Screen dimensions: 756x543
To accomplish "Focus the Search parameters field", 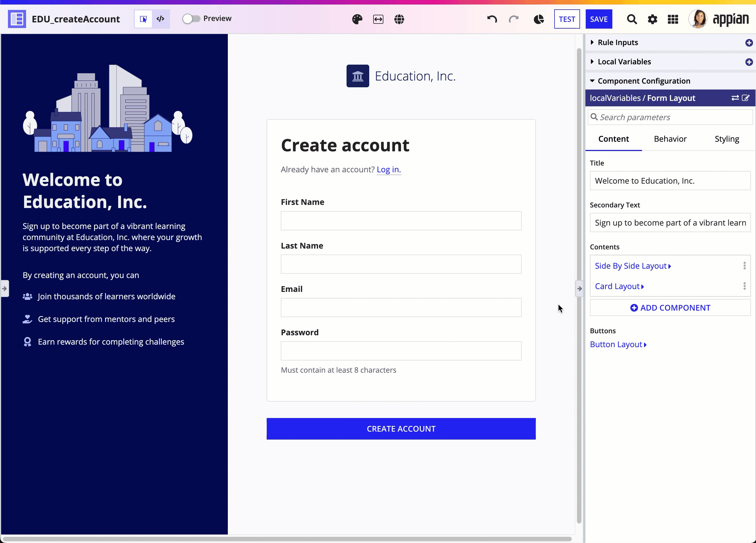I will [670, 117].
